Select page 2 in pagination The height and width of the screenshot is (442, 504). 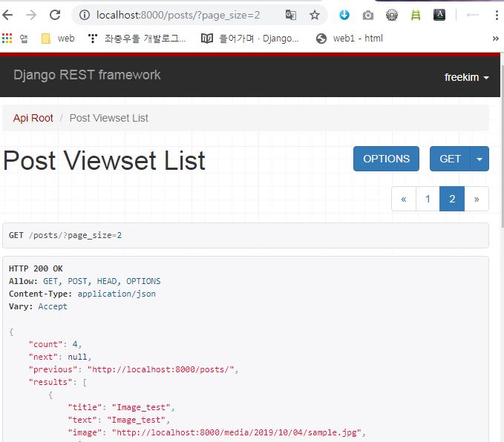pos(452,199)
